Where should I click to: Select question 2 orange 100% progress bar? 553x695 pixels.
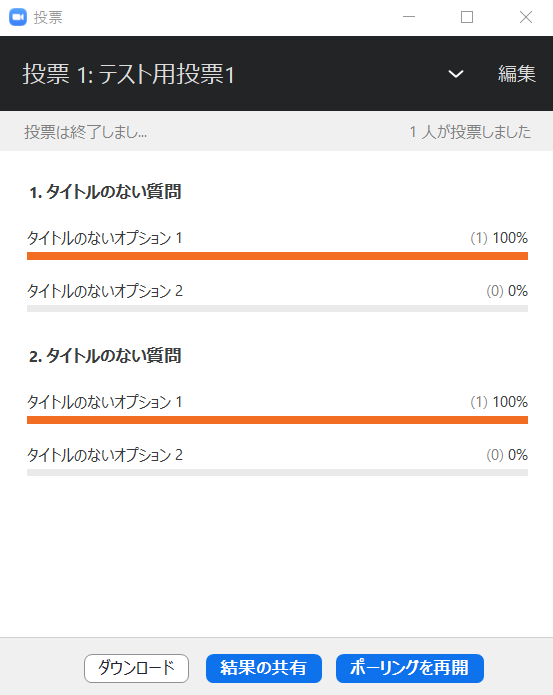[x=277, y=420]
